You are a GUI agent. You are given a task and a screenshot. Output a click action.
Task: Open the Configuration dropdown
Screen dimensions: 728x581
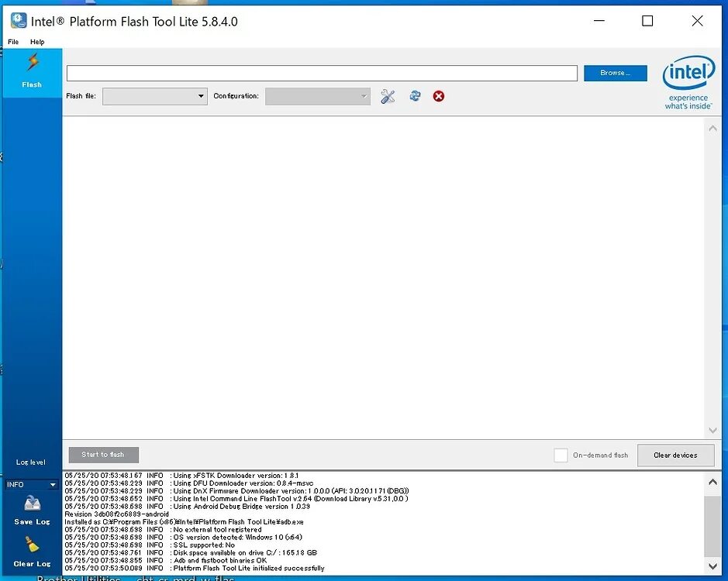[318, 96]
